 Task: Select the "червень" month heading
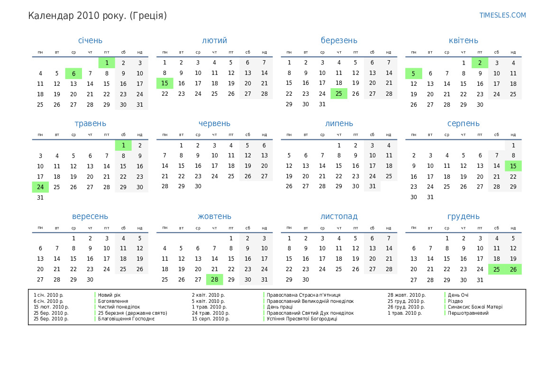(x=215, y=123)
